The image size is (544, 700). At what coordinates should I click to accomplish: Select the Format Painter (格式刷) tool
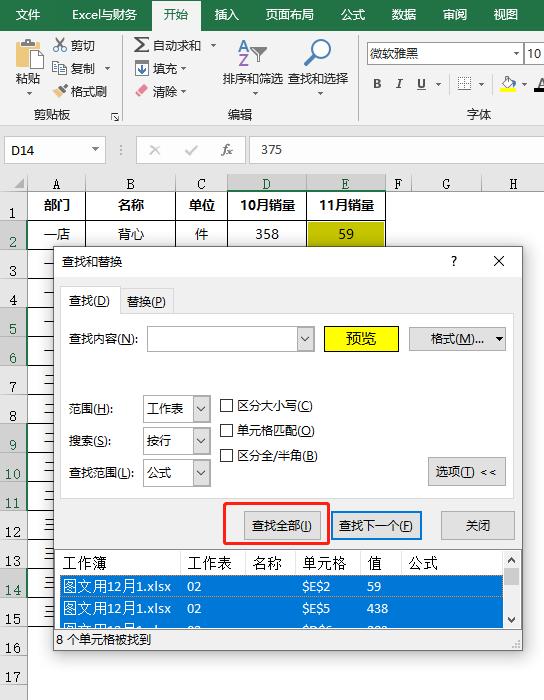pos(79,91)
